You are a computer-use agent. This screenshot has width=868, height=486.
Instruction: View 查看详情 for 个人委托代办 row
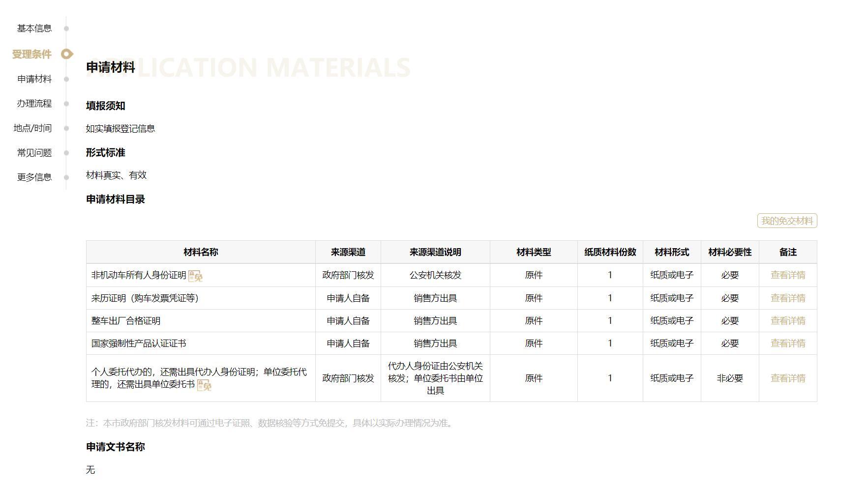788,378
